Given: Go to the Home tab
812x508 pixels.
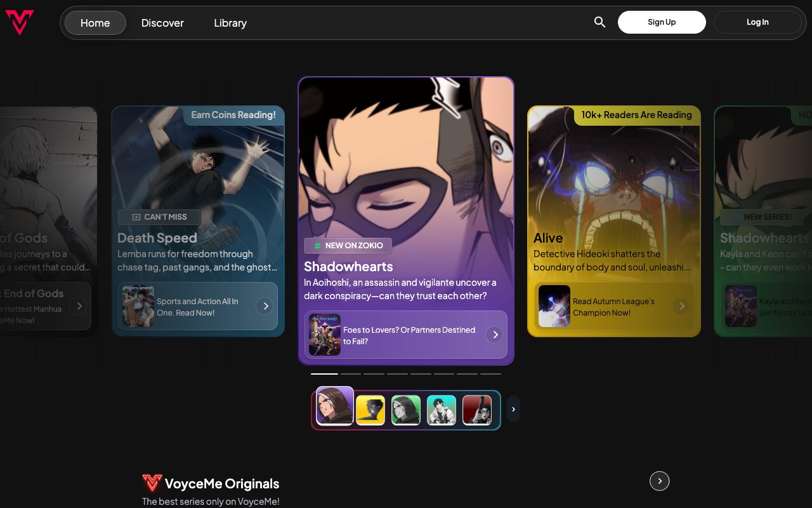Looking at the screenshot, I should [x=95, y=23].
